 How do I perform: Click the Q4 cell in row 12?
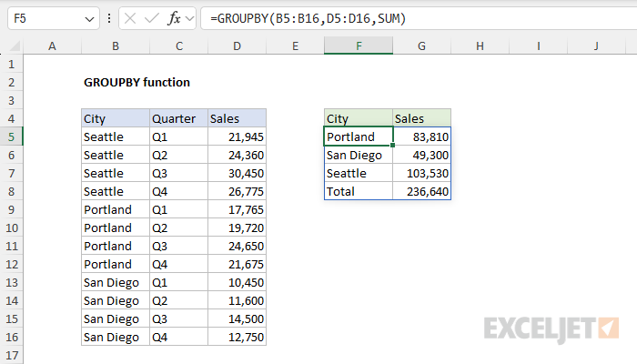[178, 265]
